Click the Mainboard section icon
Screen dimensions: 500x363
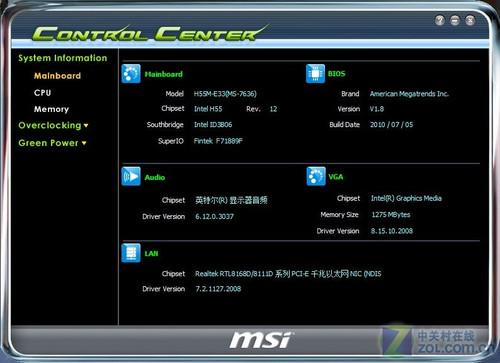click(131, 74)
